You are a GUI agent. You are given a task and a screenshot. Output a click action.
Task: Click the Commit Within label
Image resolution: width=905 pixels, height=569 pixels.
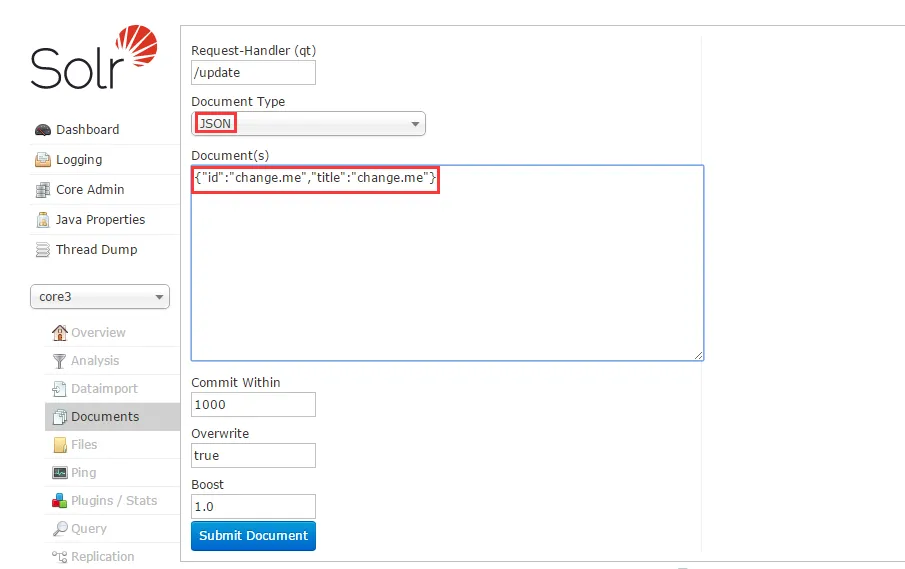236,383
